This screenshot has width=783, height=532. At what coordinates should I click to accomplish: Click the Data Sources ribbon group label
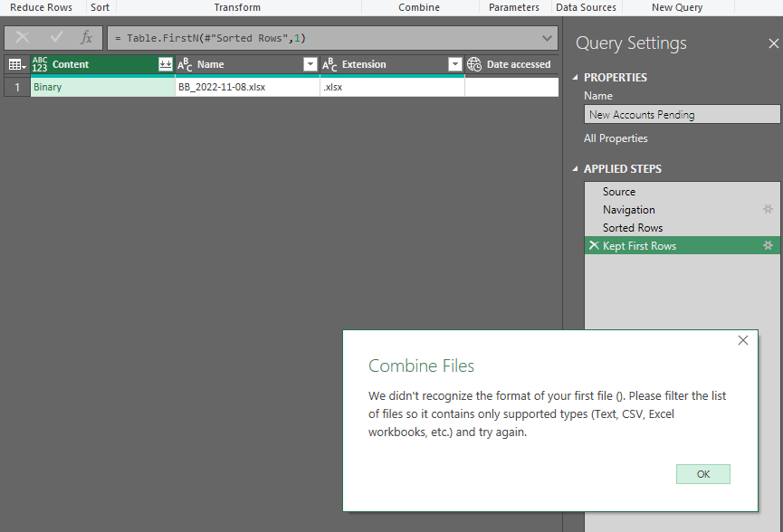coord(586,7)
